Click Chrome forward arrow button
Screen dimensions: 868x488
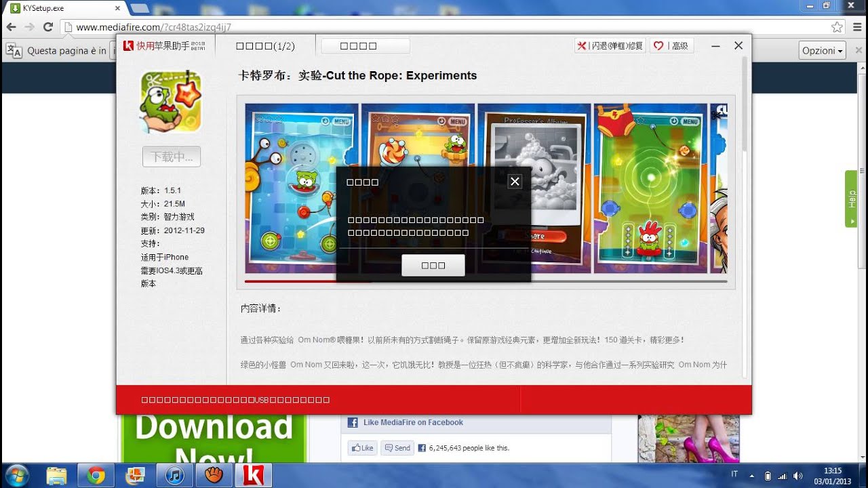[29, 27]
